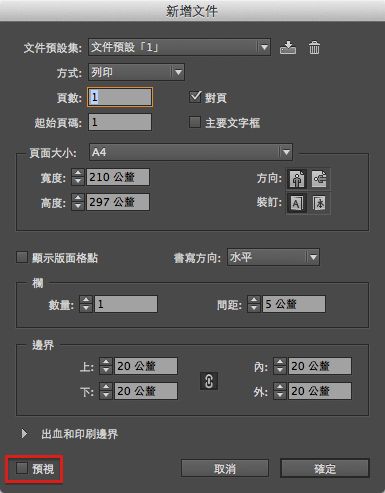Decrease 間距 with stepper down arrow
Viewport: 385px width, 493px height.
pos(254,308)
